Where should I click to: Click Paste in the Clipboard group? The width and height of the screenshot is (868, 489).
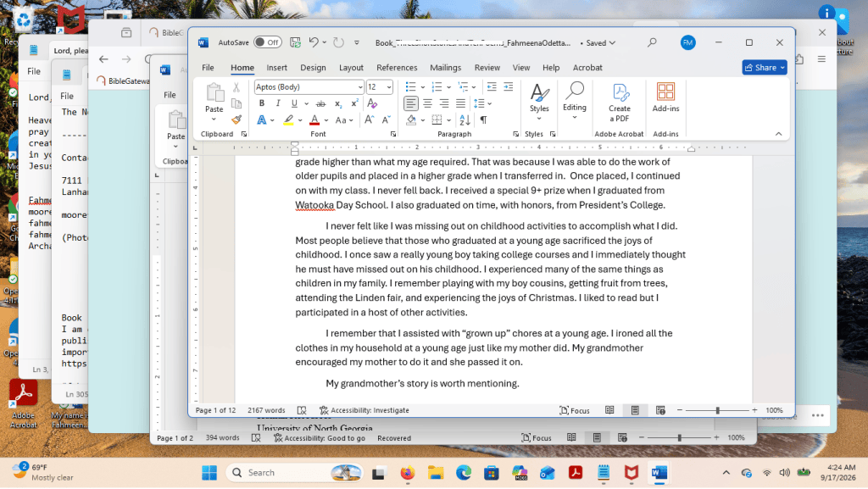[214, 103]
